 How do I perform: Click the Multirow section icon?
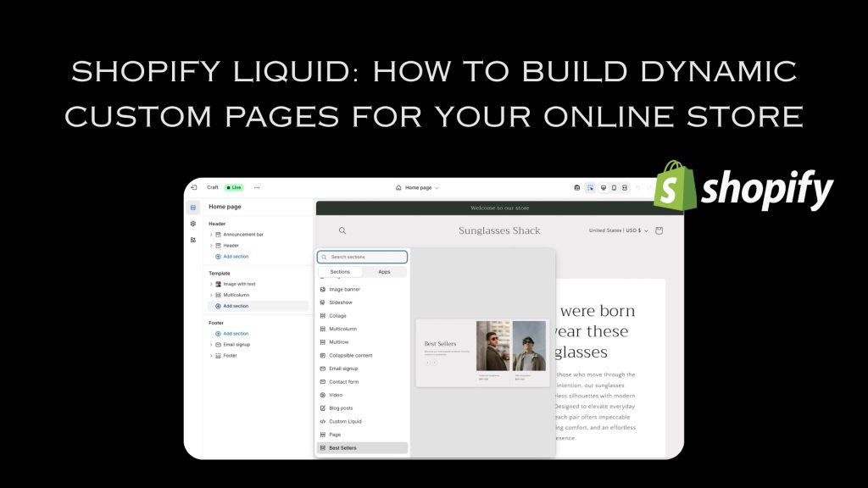323,342
